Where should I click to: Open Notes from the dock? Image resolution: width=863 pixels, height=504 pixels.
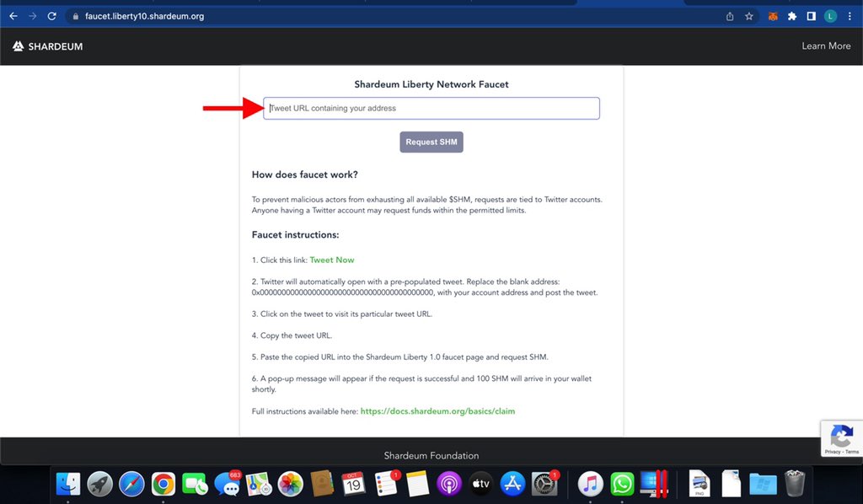click(x=417, y=484)
